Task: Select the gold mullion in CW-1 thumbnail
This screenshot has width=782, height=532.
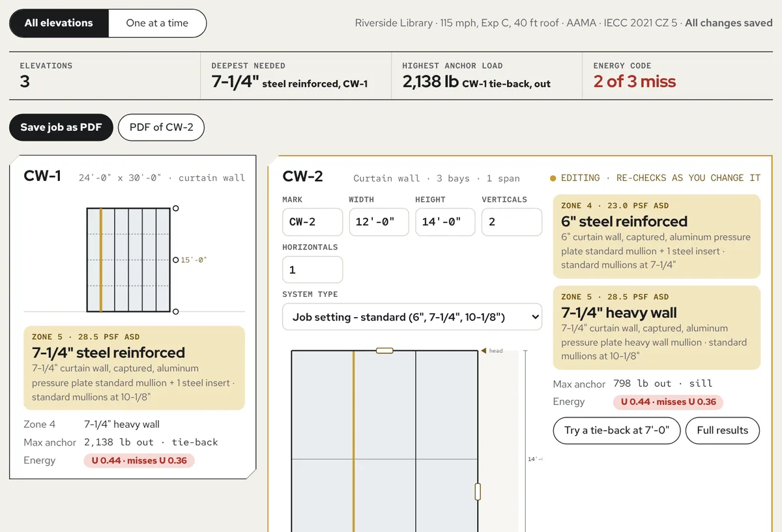Action: coord(101,260)
